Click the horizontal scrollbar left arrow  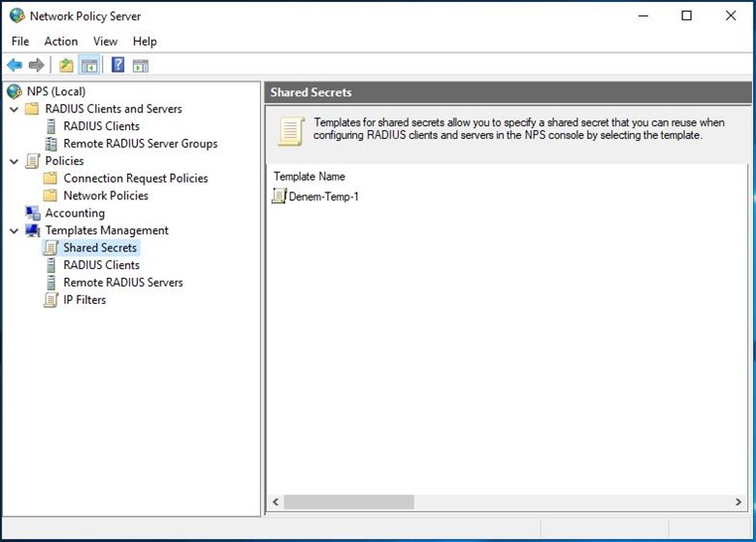point(276,502)
